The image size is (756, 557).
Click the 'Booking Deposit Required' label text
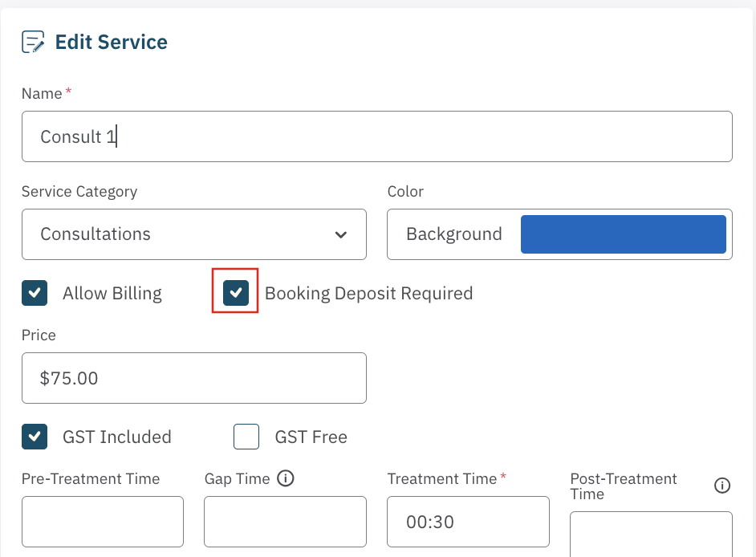(x=368, y=294)
